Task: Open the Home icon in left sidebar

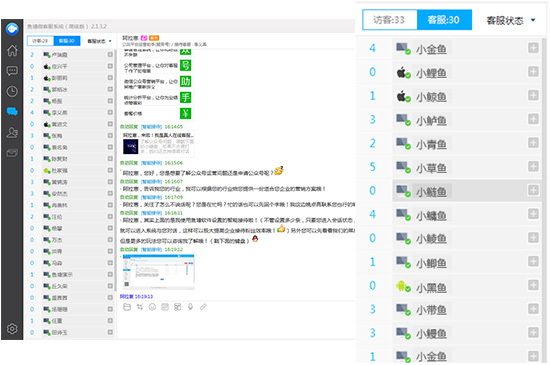Action: [x=12, y=50]
